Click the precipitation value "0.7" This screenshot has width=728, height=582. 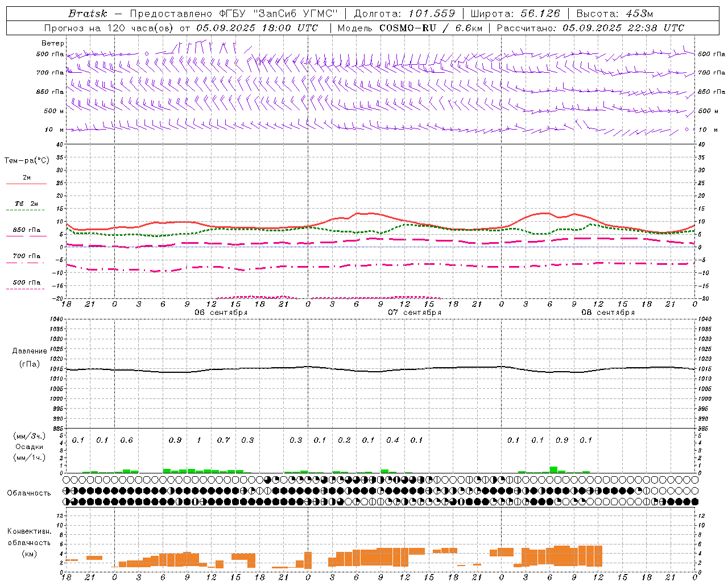[224, 440]
